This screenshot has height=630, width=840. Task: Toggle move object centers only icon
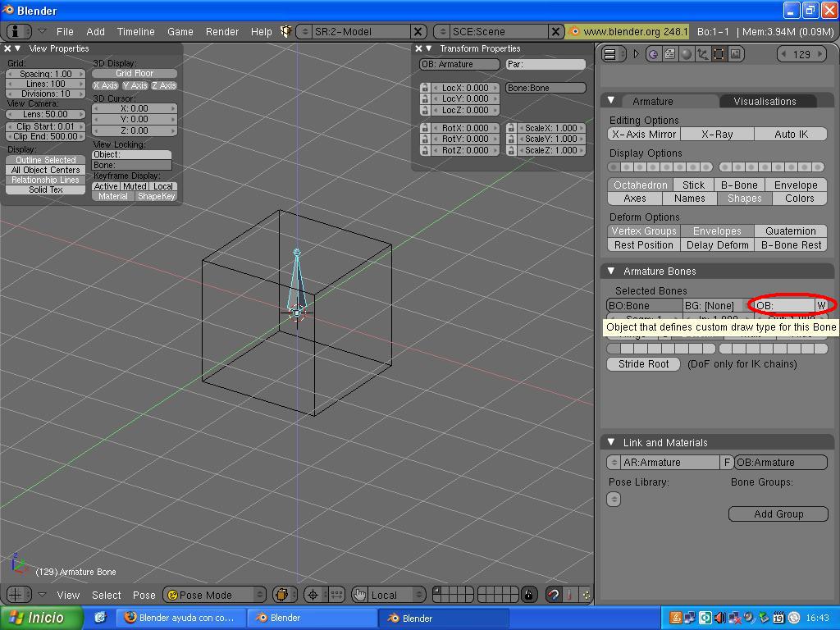click(x=336, y=595)
